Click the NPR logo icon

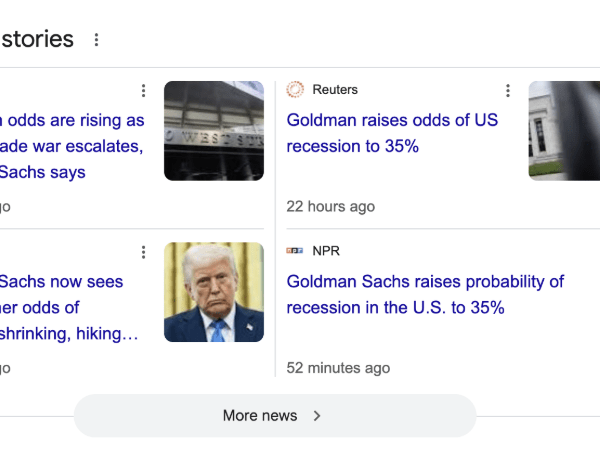(x=295, y=251)
